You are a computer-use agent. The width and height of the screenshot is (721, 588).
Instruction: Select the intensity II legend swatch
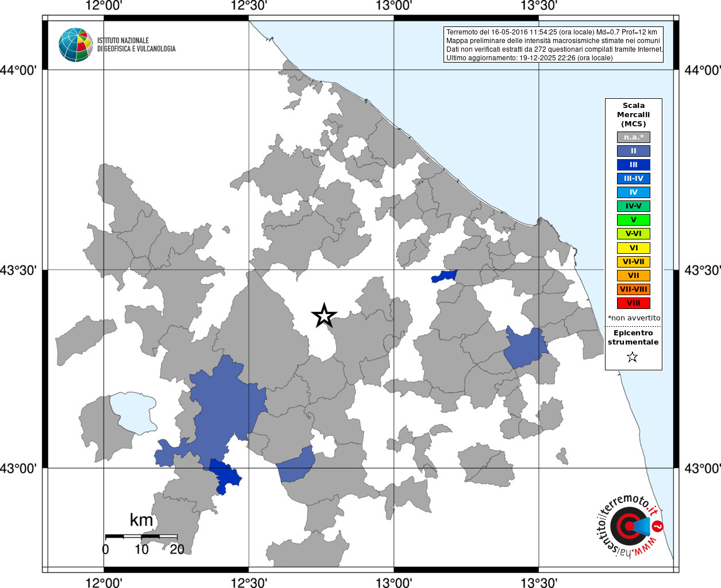[x=633, y=151]
